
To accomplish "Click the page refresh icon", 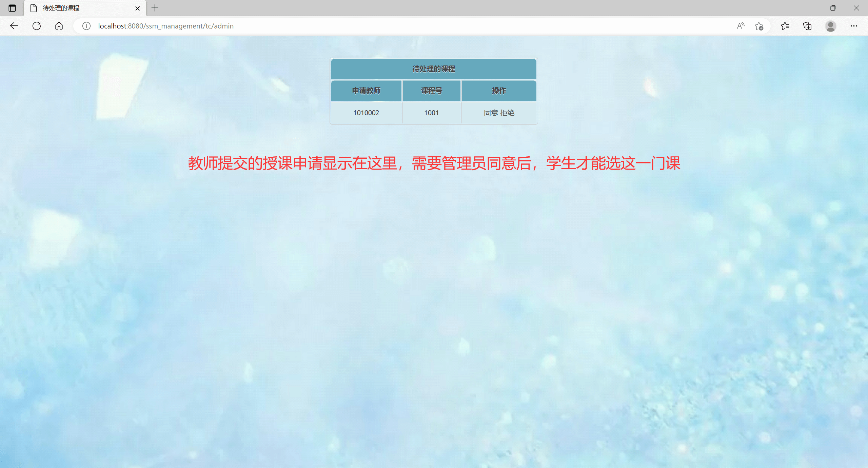I will pos(36,26).
